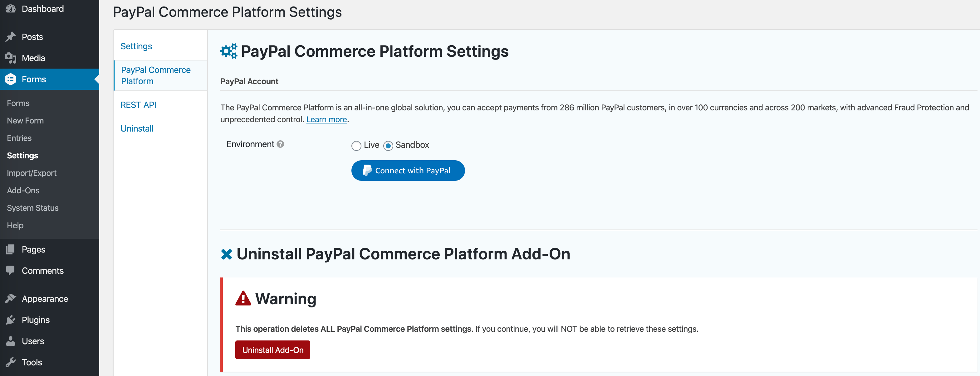This screenshot has width=980, height=376.
Task: Click the PayPal logo on the Connect button
Action: (x=367, y=170)
